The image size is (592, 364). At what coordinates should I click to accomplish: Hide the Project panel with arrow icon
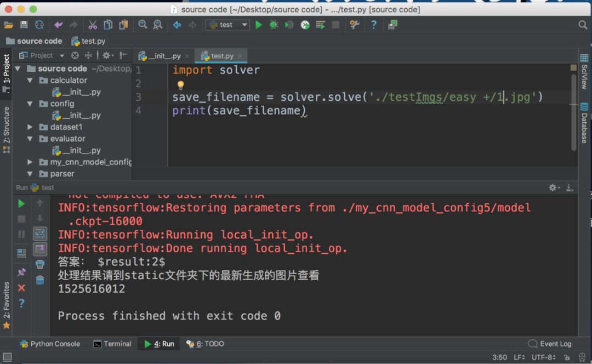[x=123, y=55]
